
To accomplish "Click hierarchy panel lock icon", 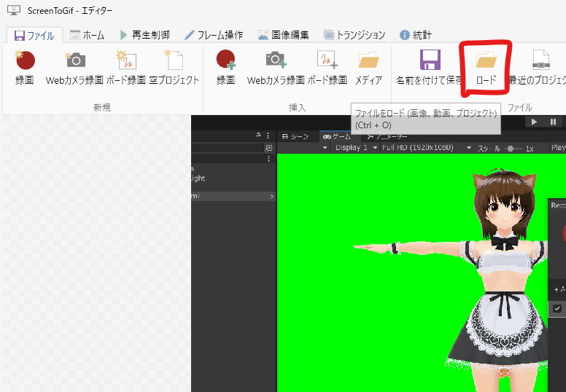I will click(x=258, y=136).
